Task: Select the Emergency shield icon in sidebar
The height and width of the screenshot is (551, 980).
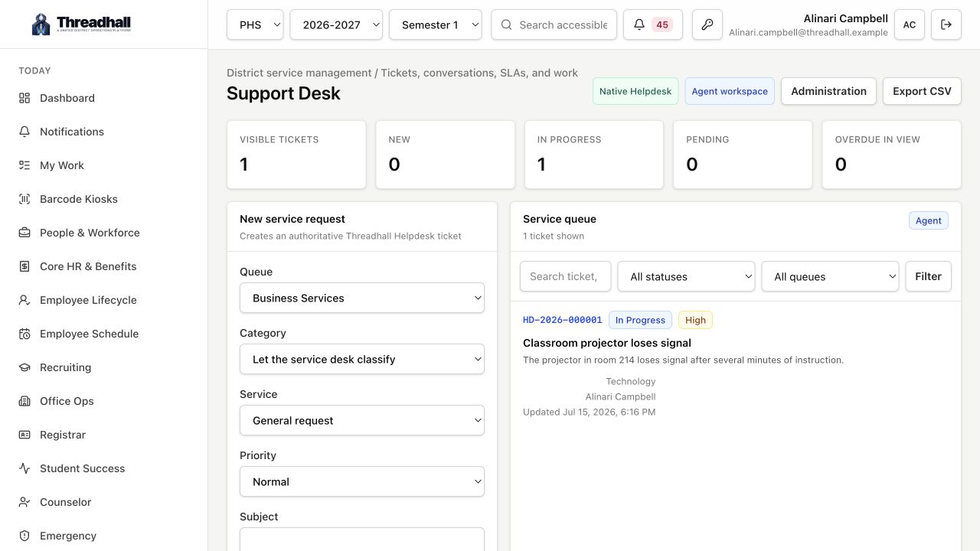Action: tap(24, 536)
